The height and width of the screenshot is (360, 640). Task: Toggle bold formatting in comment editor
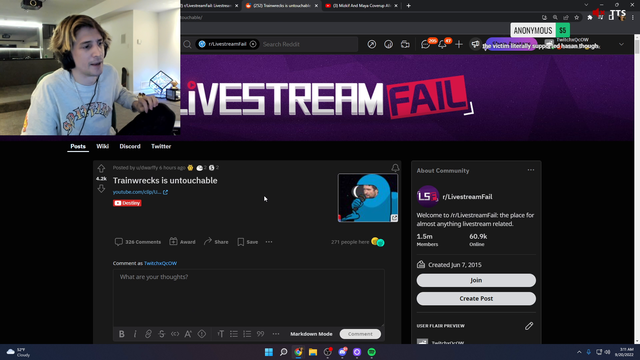[x=122, y=334]
